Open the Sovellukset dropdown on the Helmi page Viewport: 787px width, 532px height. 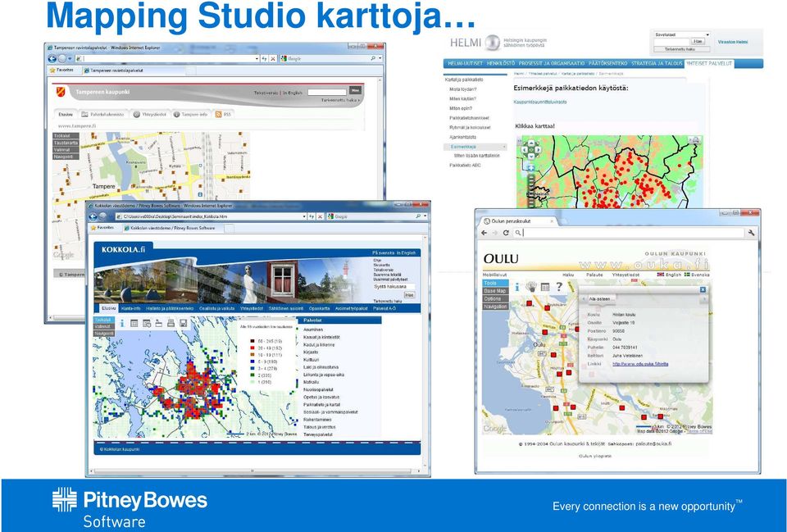(x=681, y=35)
